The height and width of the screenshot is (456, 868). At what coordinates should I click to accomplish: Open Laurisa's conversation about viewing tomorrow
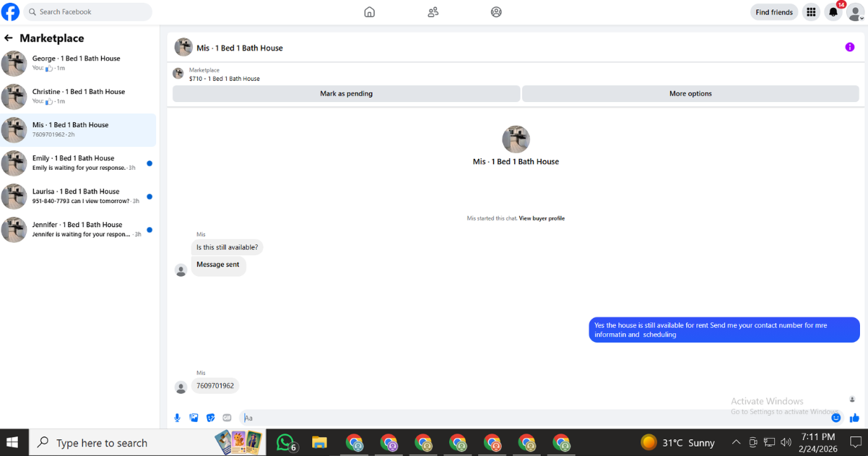click(78, 197)
